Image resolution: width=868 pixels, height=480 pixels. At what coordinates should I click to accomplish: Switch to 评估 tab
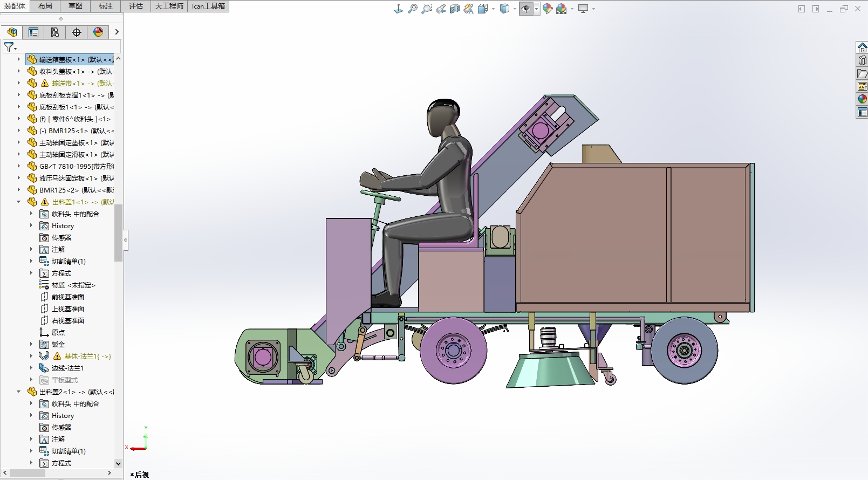pos(136,6)
